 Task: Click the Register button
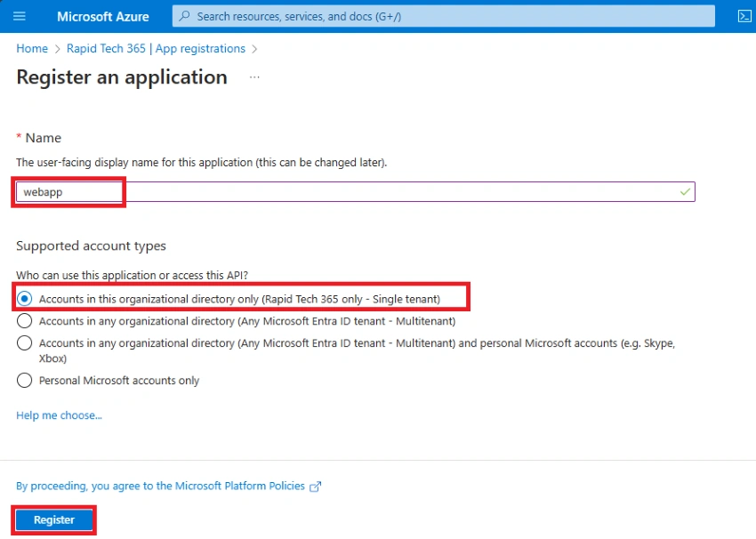click(x=54, y=520)
